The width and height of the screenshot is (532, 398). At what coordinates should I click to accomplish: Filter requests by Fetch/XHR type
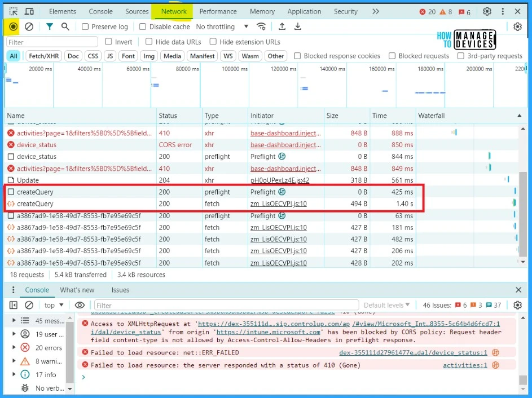coord(44,56)
